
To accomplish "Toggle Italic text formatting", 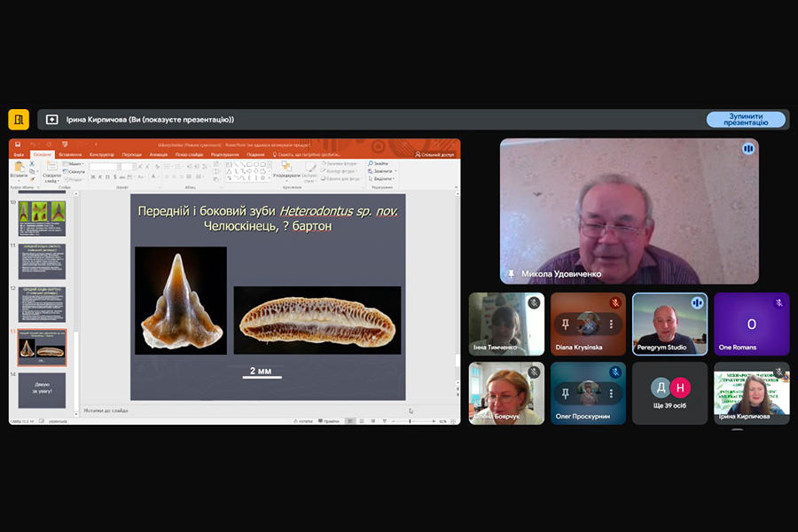I will 99,177.
